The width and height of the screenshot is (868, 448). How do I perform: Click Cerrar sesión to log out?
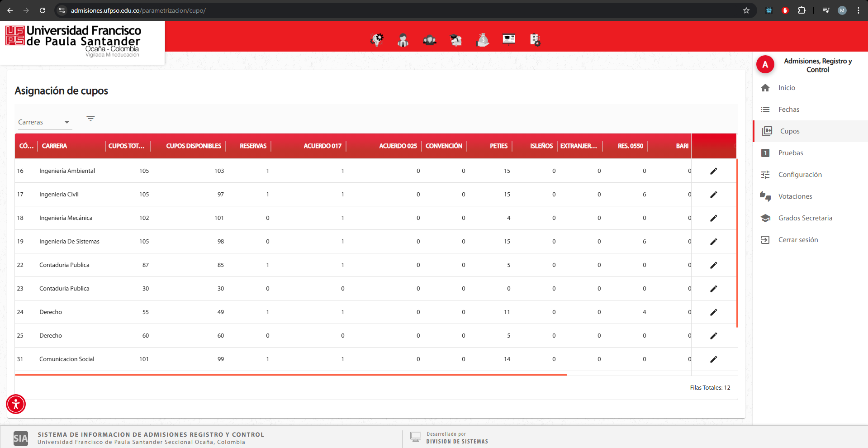coord(798,240)
